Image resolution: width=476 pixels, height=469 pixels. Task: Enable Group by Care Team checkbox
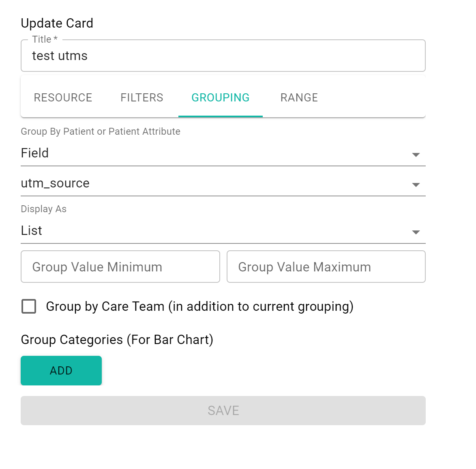(x=29, y=306)
